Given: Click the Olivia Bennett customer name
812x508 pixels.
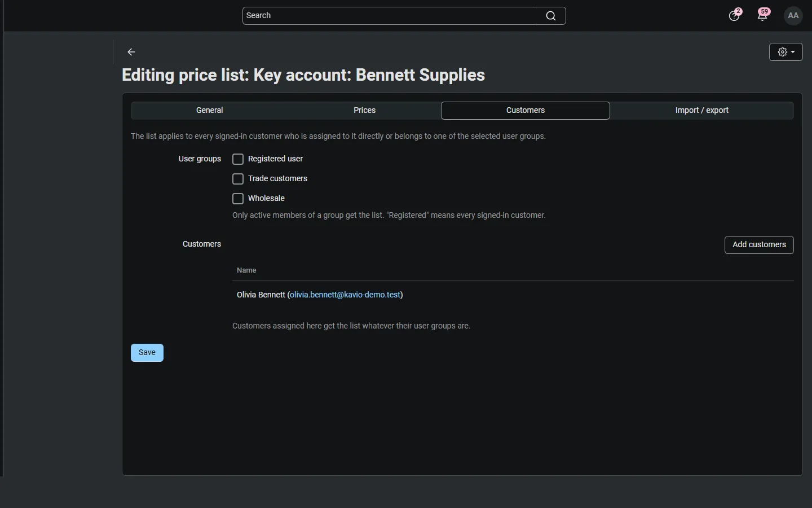Looking at the screenshot, I should pyautogui.click(x=261, y=295).
